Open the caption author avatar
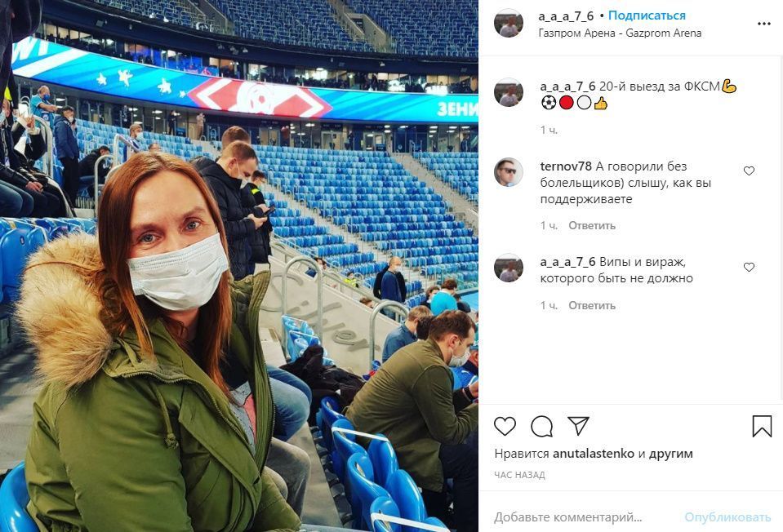 (509, 92)
